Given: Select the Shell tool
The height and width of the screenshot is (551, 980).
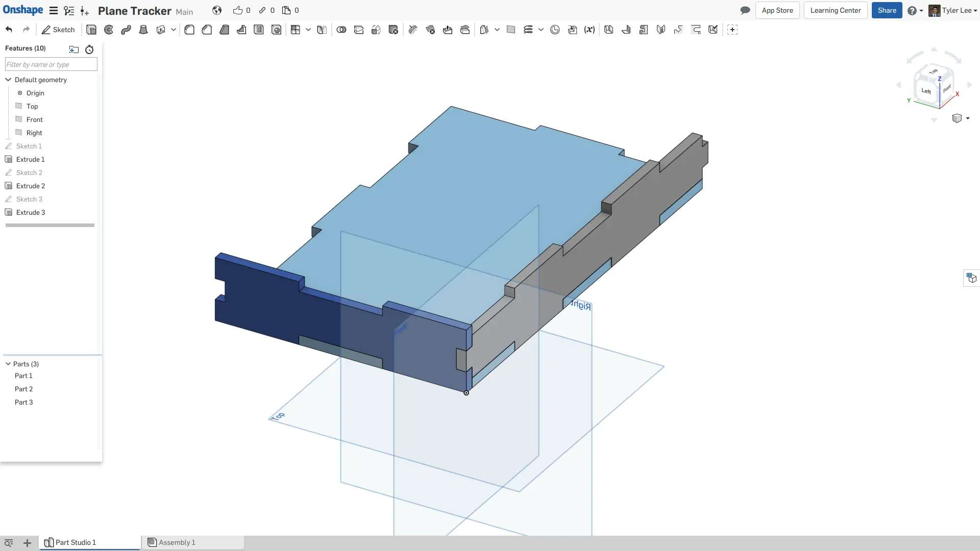Looking at the screenshot, I should [258, 30].
